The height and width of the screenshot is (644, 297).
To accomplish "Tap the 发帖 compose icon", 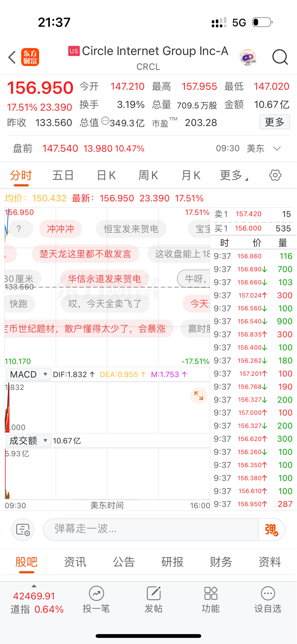I will point(153,593).
